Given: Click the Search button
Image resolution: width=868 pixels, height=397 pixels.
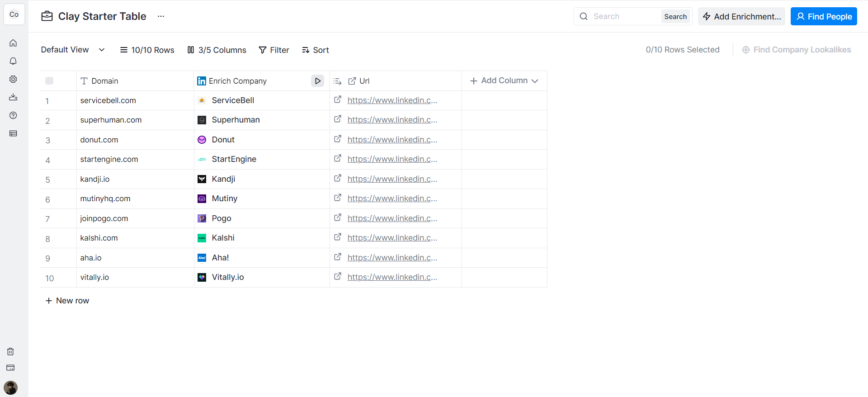Looking at the screenshot, I should pos(675,17).
